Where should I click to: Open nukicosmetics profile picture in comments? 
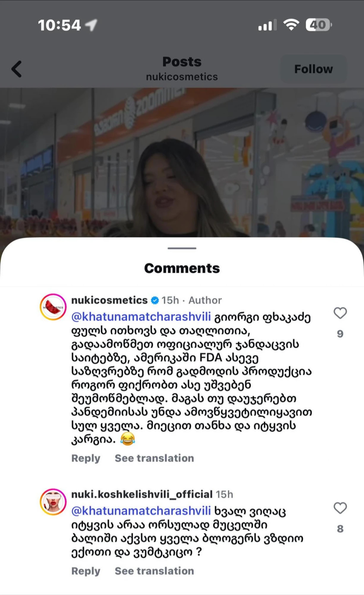coord(53,307)
